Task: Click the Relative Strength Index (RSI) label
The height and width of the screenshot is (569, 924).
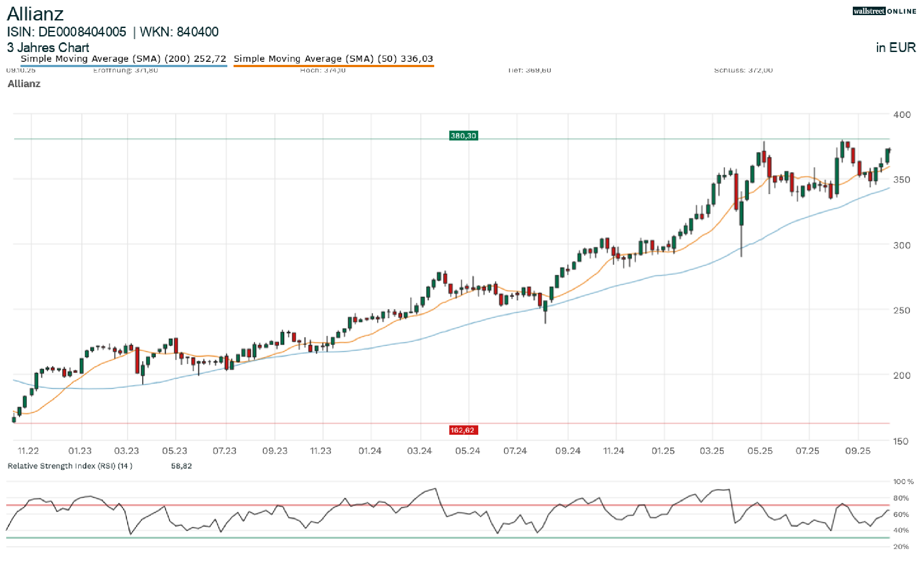Action: pos(70,466)
